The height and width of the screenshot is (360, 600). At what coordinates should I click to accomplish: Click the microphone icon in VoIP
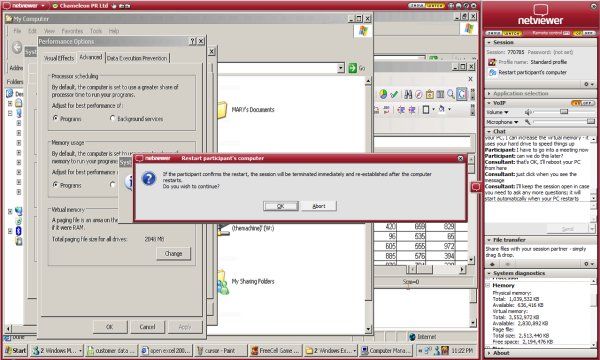pyautogui.click(x=528, y=122)
